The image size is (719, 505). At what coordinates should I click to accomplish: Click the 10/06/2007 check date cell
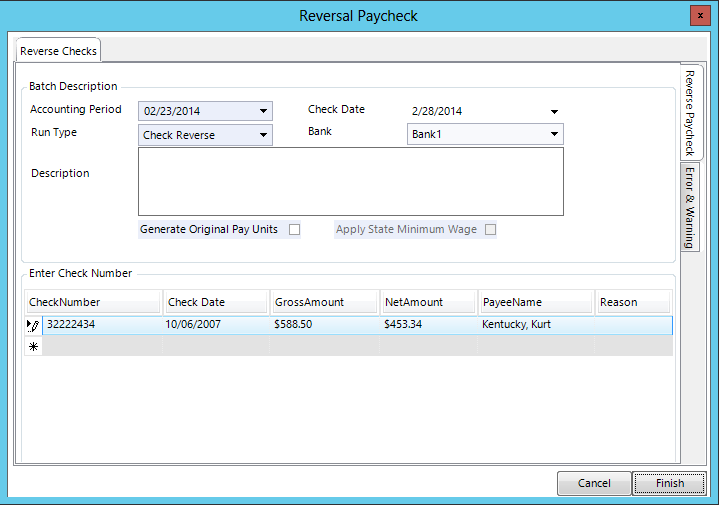pos(216,325)
